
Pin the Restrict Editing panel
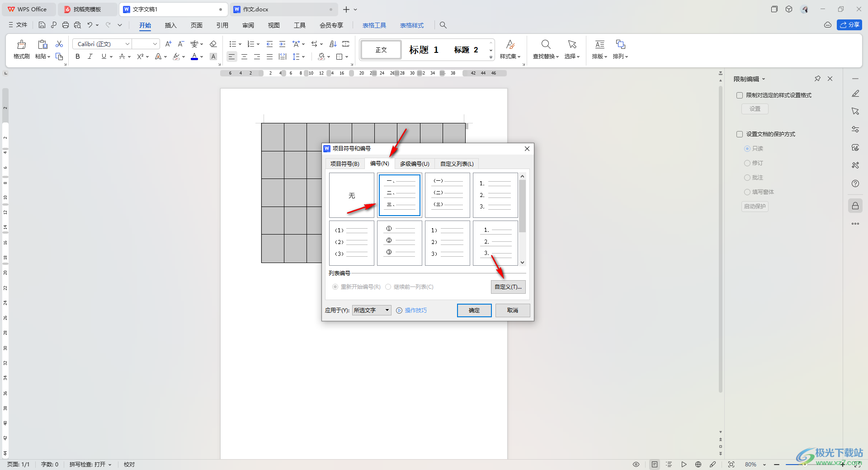pyautogui.click(x=817, y=79)
